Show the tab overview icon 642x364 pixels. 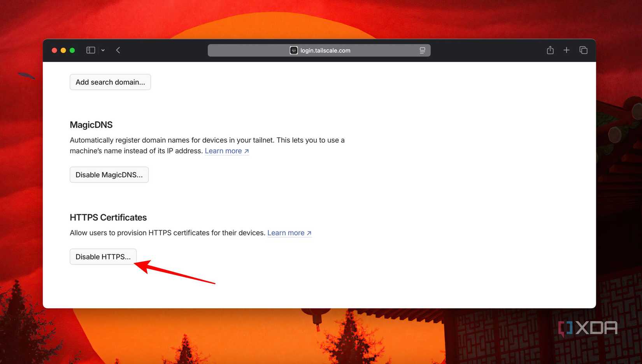click(x=583, y=50)
